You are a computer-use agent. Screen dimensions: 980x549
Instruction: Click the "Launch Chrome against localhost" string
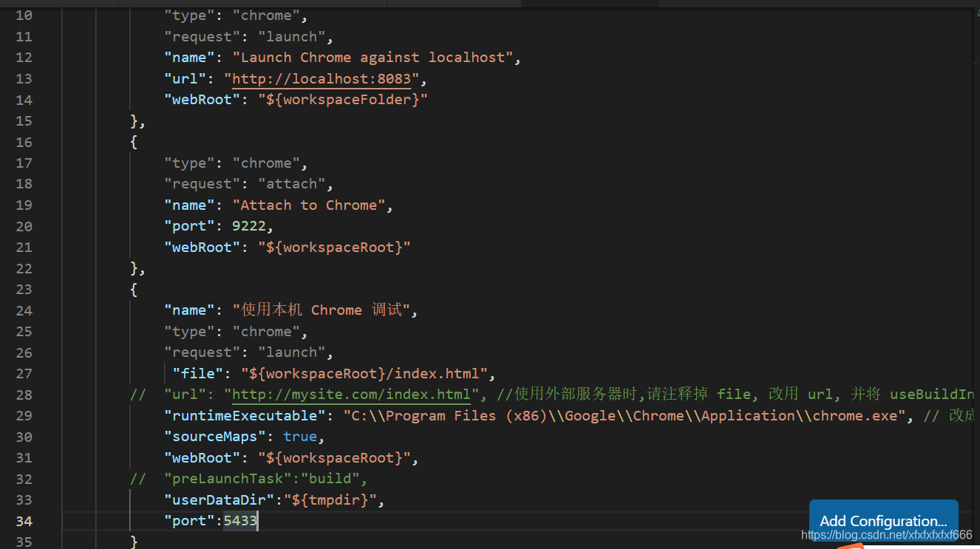pos(372,57)
